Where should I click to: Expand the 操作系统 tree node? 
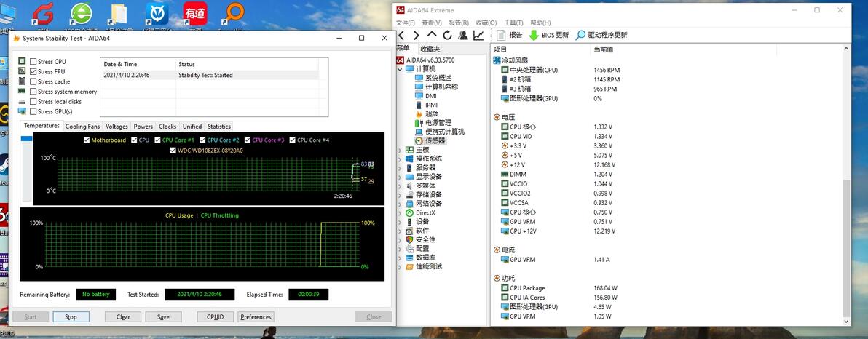[400, 159]
